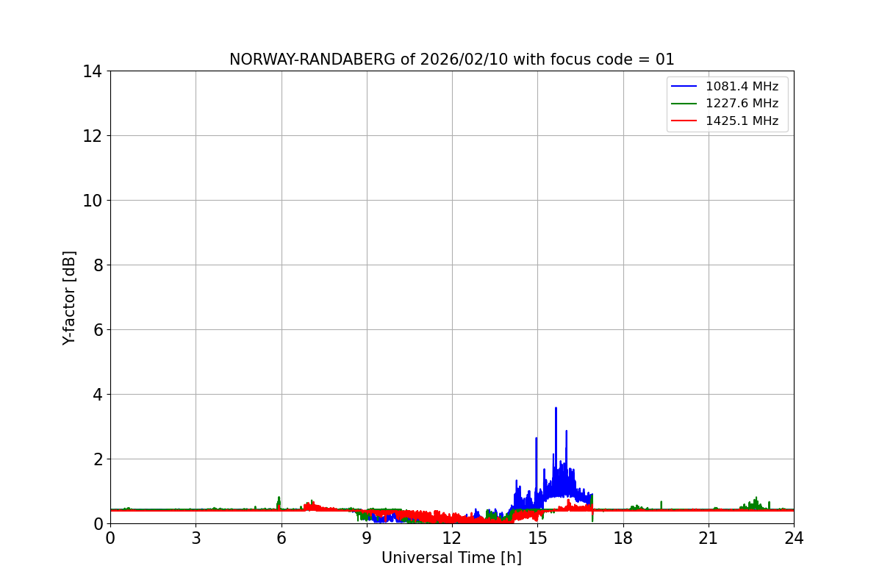
Task: Click y-axis tick label 14
Action: pyautogui.click(x=92, y=71)
